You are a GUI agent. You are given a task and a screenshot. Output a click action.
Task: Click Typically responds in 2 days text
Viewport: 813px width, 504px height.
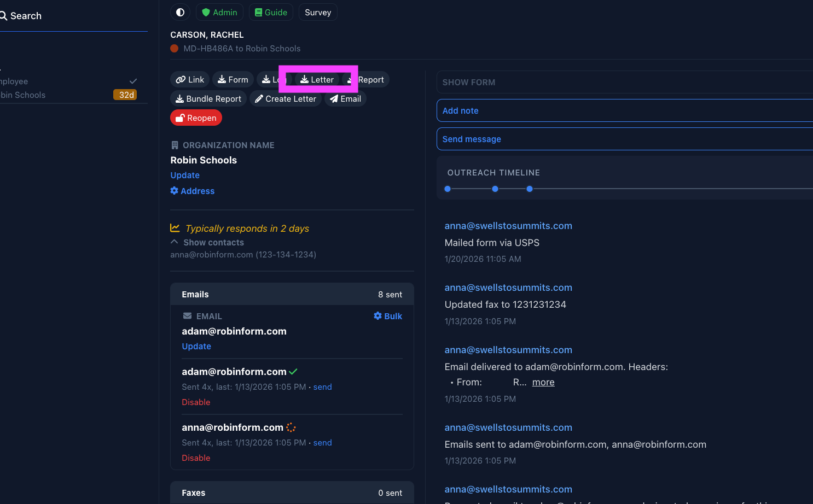coord(247,228)
